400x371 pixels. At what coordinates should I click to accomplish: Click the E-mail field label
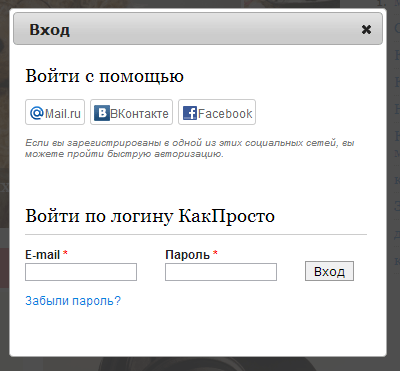click(x=43, y=255)
